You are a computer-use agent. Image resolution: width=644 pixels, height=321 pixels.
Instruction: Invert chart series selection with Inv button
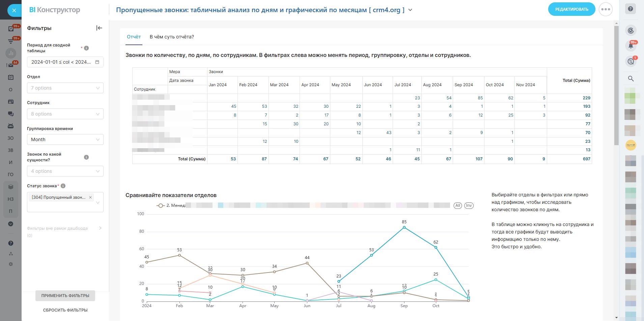coord(469,205)
